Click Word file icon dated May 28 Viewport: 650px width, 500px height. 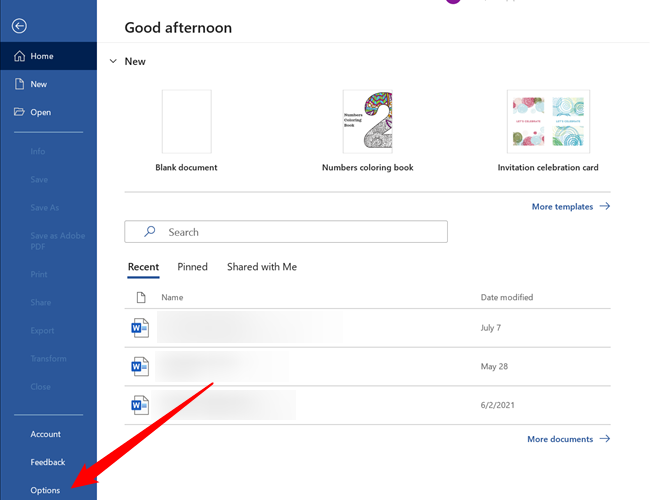click(x=140, y=367)
